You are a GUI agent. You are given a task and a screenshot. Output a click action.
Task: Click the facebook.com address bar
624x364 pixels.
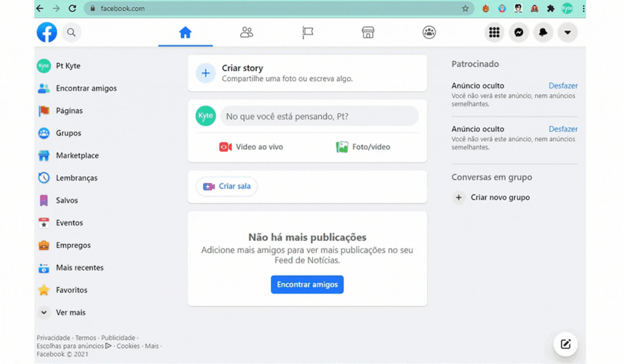[x=279, y=8]
